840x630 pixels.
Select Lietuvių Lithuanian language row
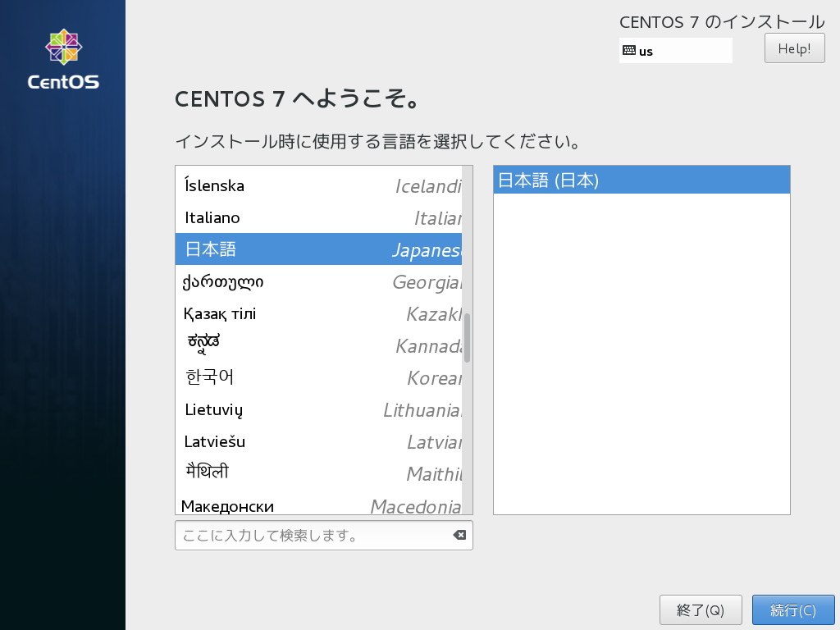(318, 410)
